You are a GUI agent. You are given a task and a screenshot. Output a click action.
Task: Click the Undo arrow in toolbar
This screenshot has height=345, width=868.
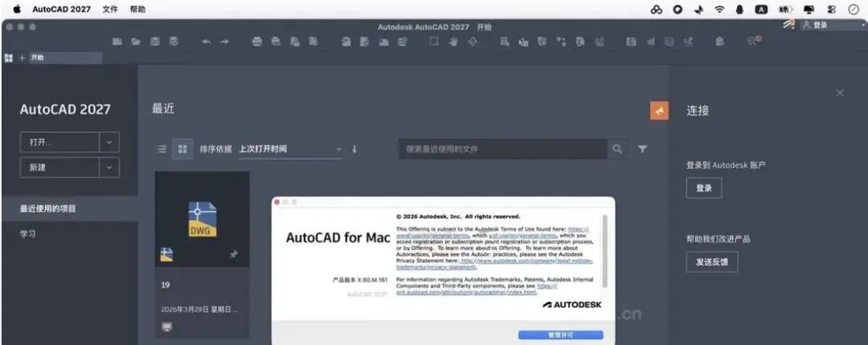(206, 42)
